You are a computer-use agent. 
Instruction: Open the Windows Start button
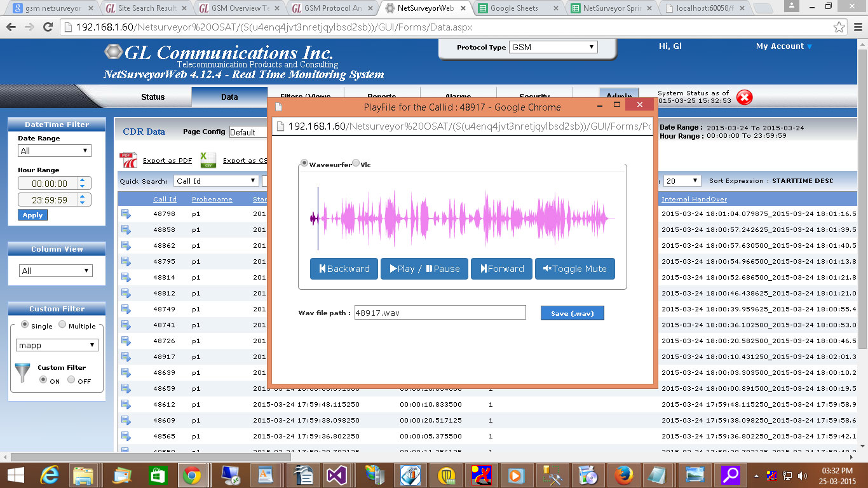pyautogui.click(x=16, y=475)
